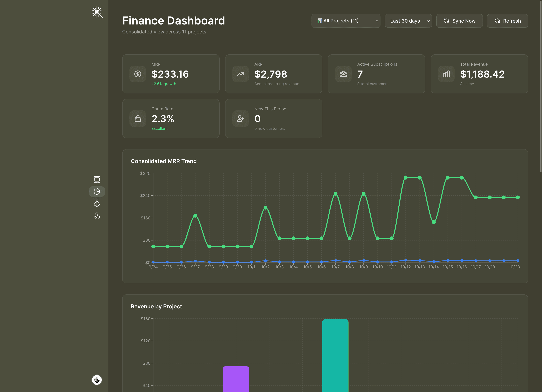Click the 0 new customers text
This screenshot has width=542, height=392.
click(x=270, y=129)
